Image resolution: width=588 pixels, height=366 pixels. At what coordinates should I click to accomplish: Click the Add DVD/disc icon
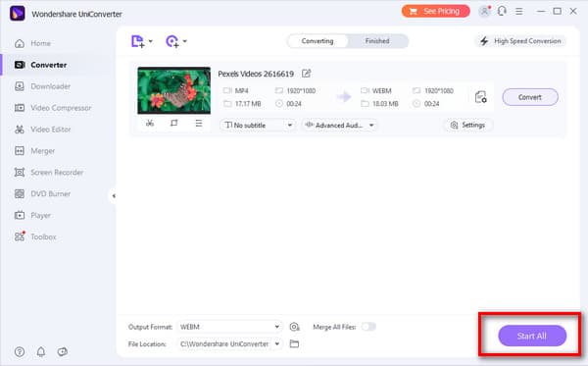coord(172,41)
